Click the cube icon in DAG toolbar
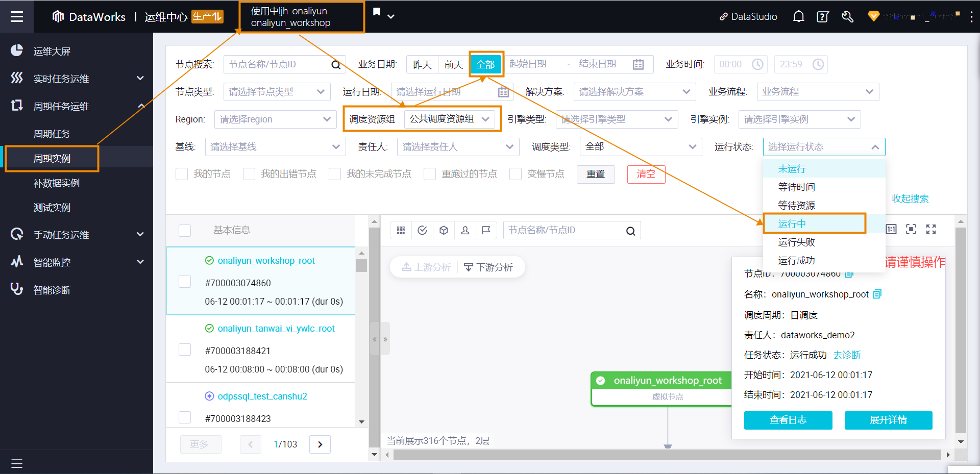Screen dimensions: 980x474 click(444, 230)
